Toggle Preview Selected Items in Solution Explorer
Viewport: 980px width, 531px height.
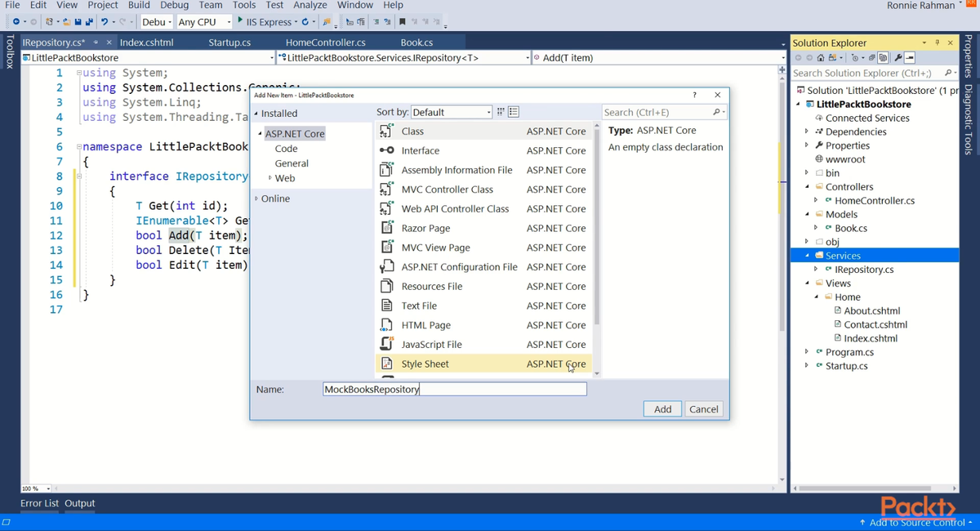tap(910, 58)
